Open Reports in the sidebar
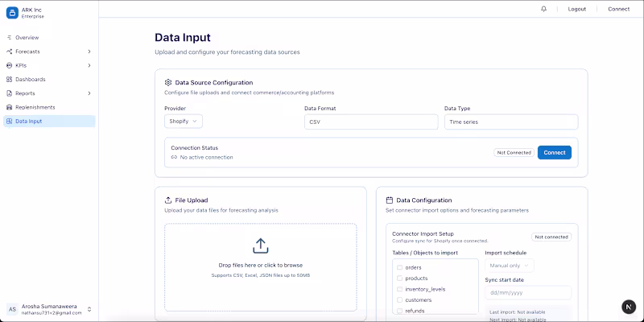Image resolution: width=644 pixels, height=322 pixels. (x=49, y=93)
